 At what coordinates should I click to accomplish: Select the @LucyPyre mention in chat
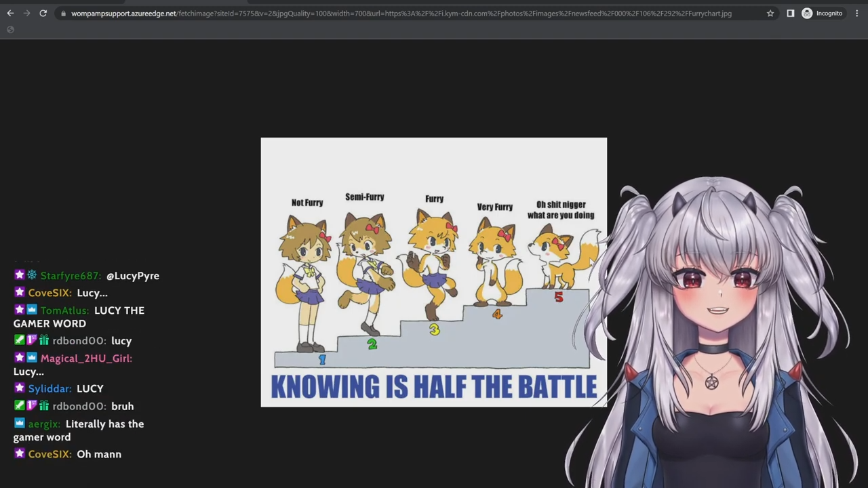point(133,276)
